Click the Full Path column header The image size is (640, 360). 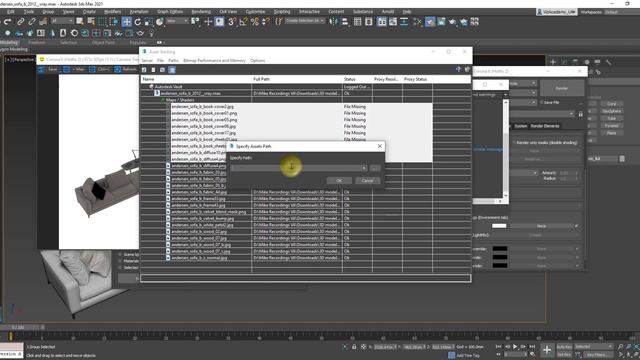(x=297, y=79)
